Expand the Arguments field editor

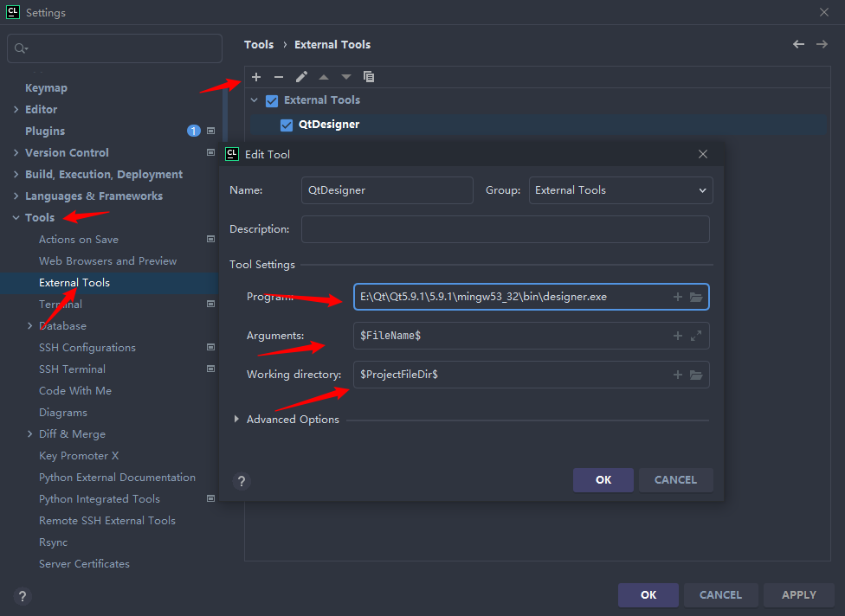point(696,336)
